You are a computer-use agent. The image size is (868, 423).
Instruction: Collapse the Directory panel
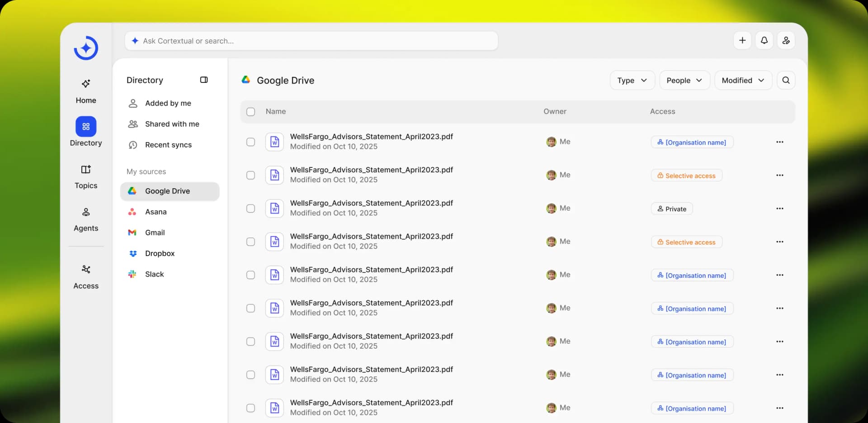point(204,80)
